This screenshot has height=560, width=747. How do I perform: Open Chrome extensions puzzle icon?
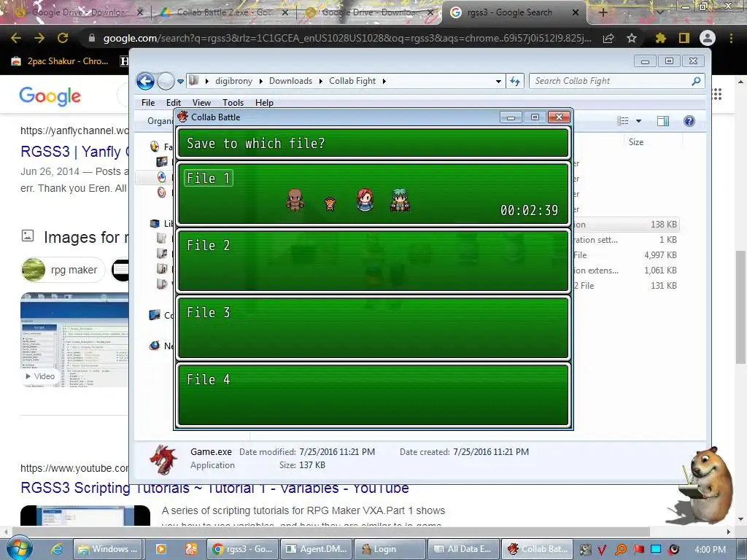660,38
